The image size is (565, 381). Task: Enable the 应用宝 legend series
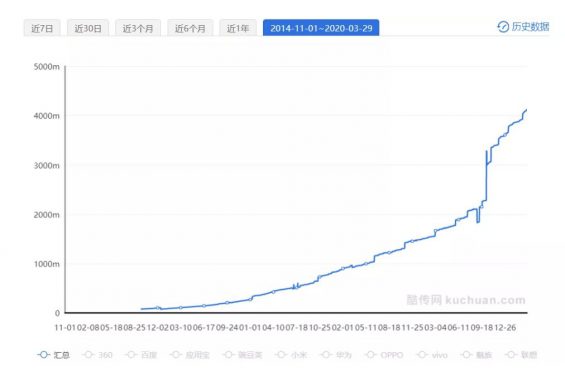point(190,355)
